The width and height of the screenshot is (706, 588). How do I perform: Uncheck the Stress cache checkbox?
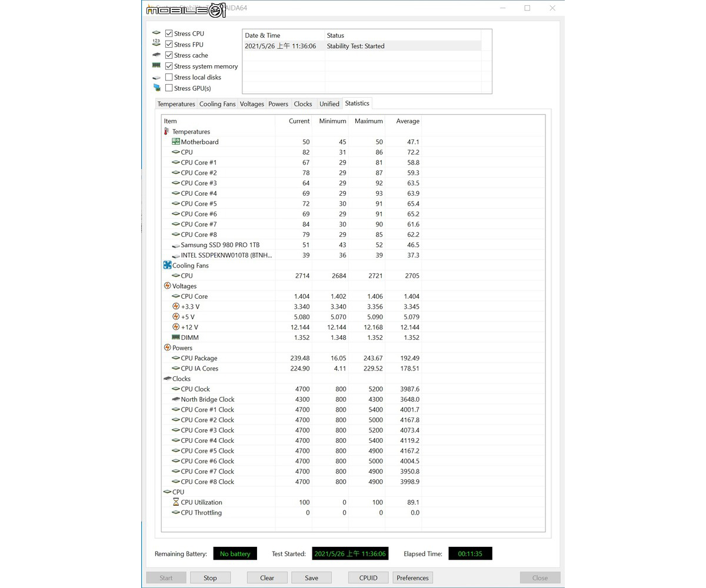click(169, 55)
